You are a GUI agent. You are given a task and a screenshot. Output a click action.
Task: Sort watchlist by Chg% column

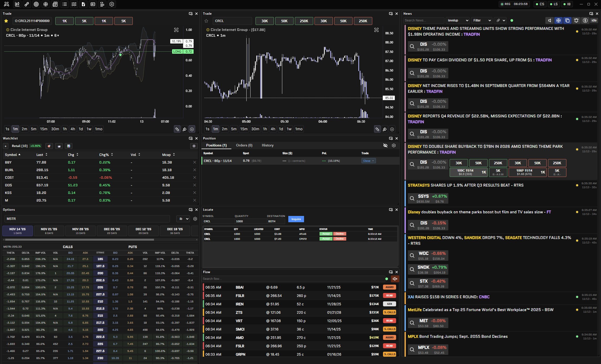coord(106,155)
